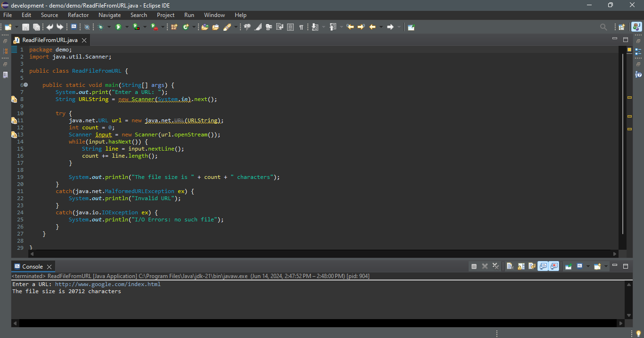
Task: Click the Clear Console icon
Action: 510,267
